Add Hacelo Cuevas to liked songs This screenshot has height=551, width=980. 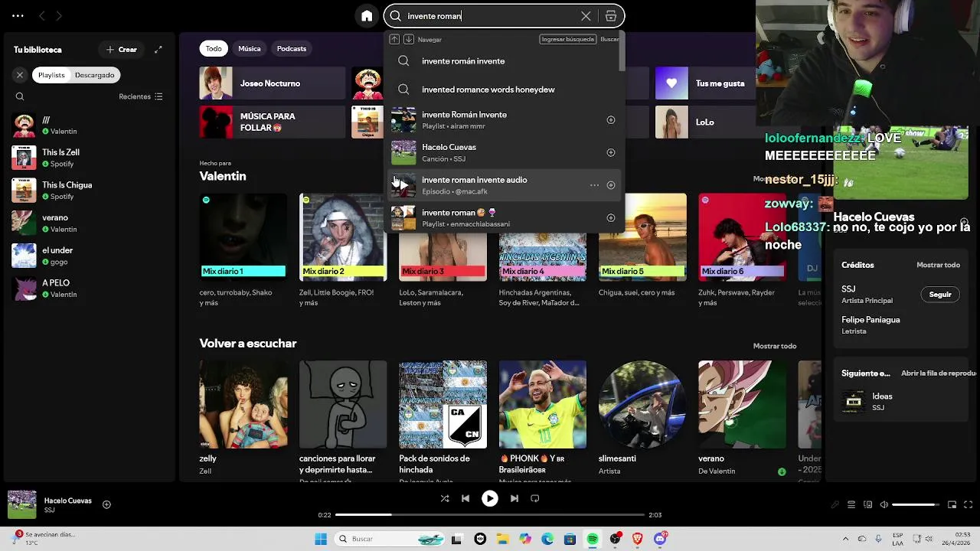click(x=106, y=504)
